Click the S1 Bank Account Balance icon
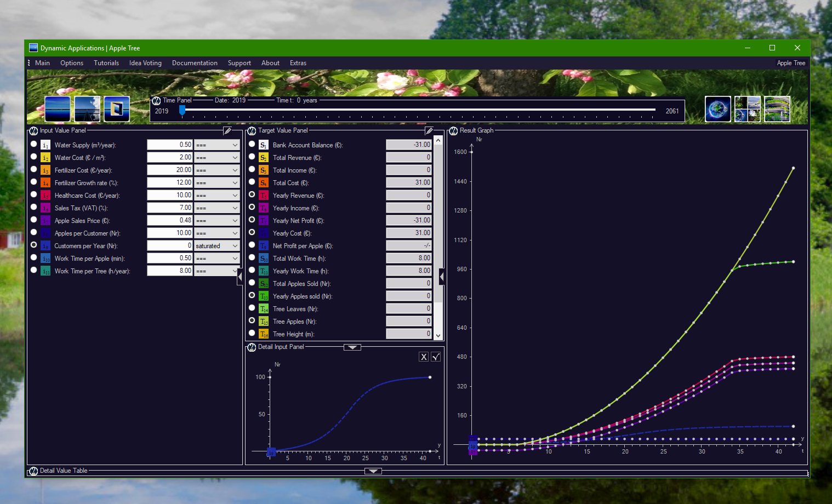Screen dimensions: 832x504 263,145
